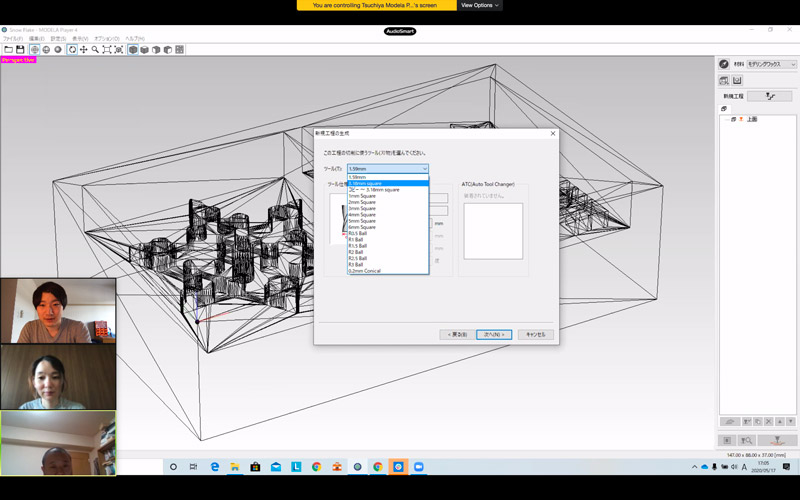The width and height of the screenshot is (800, 500).
Task: Open the 編集(E) menu
Action: coord(36,39)
